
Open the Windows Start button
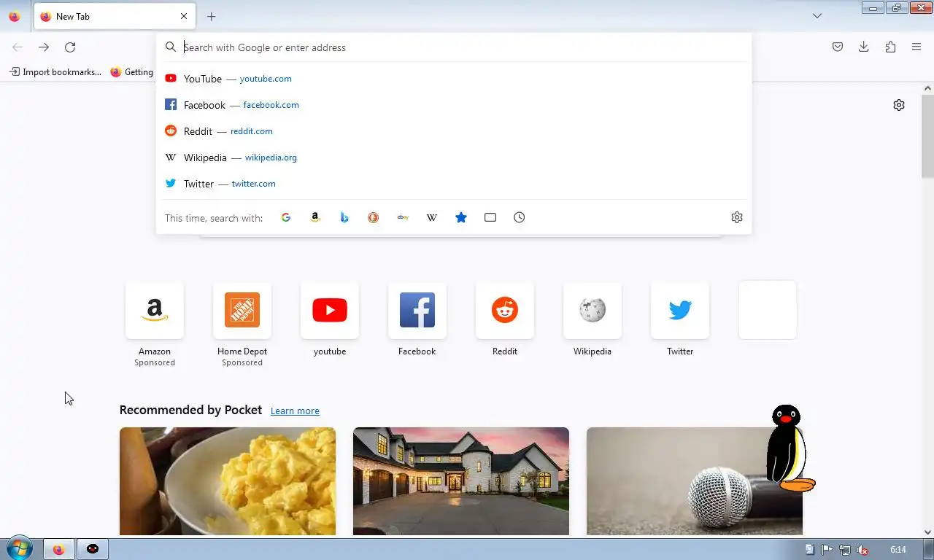[20, 548]
